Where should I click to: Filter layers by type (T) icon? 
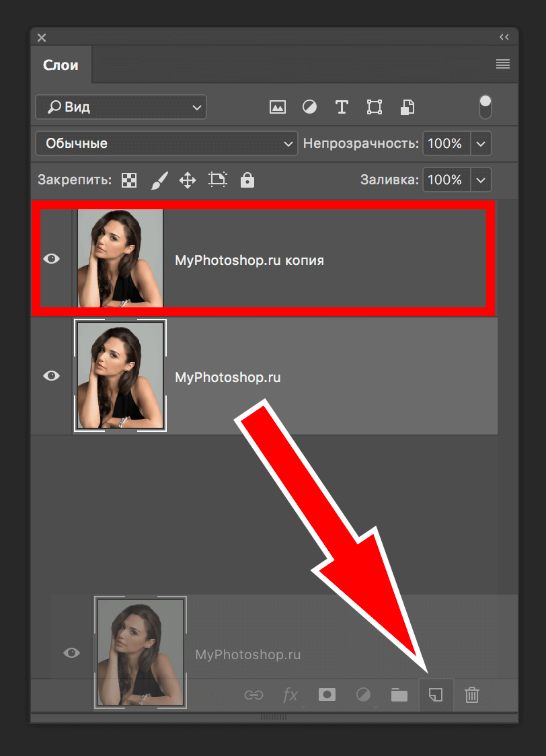point(342,107)
